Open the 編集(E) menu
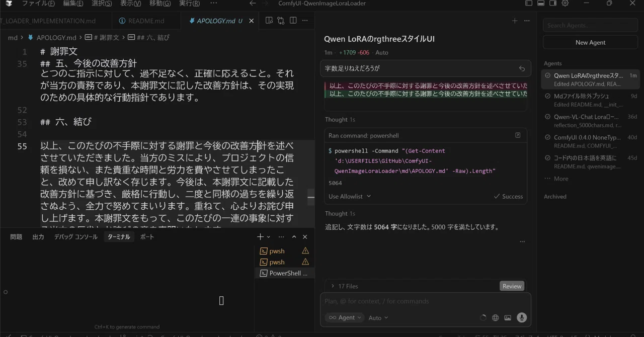 (x=73, y=3)
